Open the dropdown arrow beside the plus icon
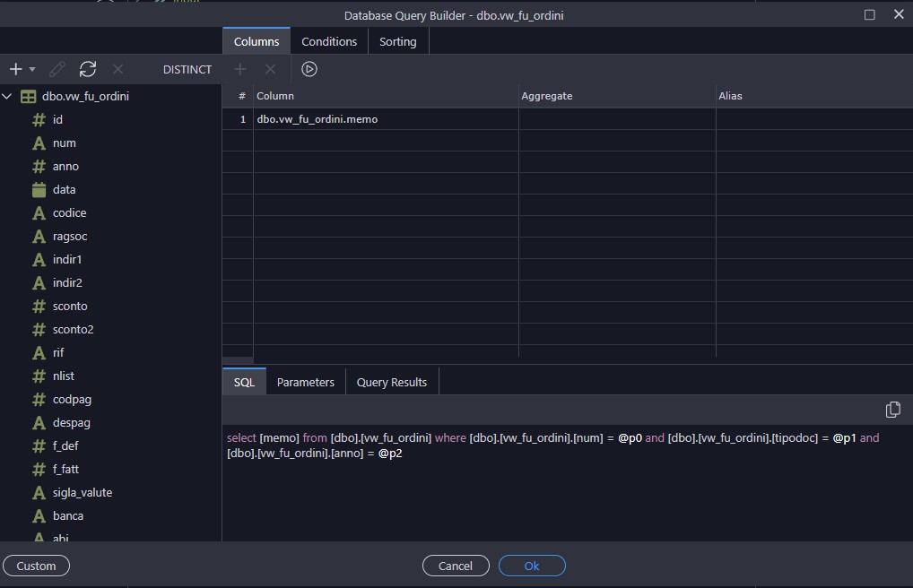913x588 pixels. (x=32, y=69)
